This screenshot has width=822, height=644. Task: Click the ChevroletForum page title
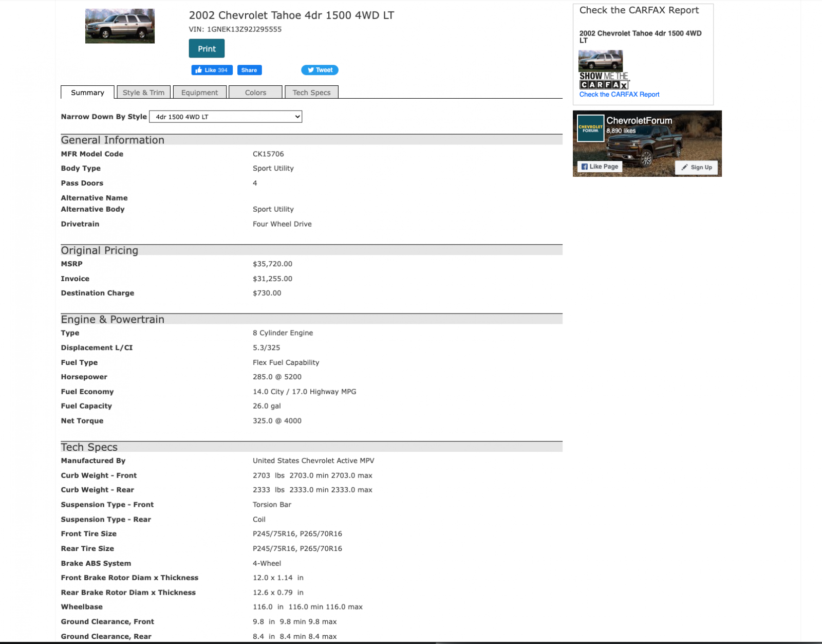click(639, 121)
